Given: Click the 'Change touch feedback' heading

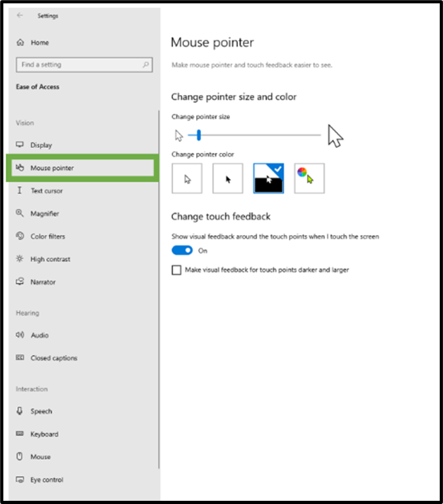Looking at the screenshot, I should tap(221, 217).
